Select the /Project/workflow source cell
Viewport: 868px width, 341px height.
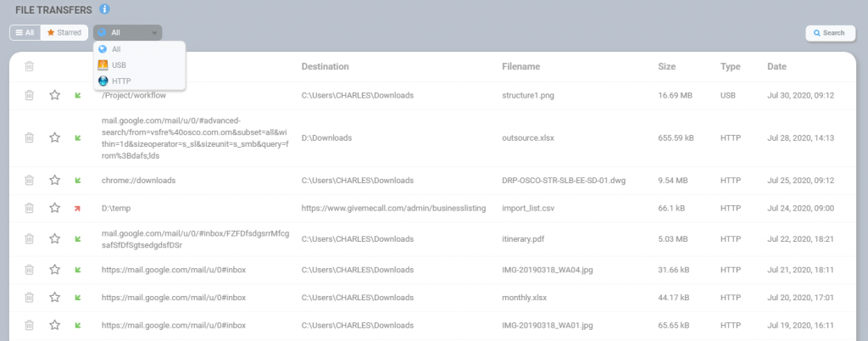click(134, 95)
